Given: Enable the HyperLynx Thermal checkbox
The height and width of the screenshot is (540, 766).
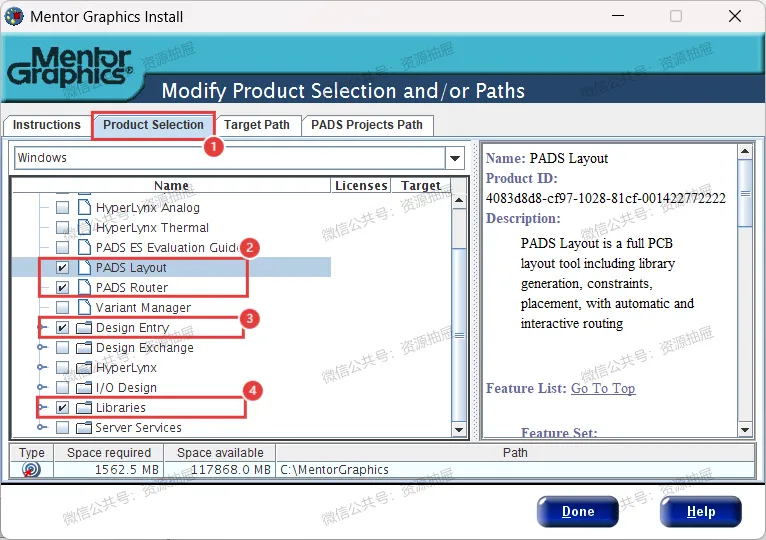Looking at the screenshot, I should click(63, 228).
